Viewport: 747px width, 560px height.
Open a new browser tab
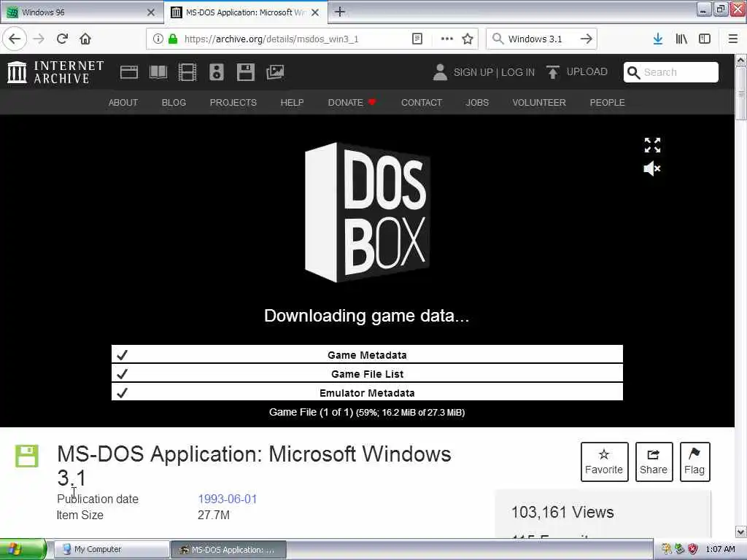tap(340, 12)
